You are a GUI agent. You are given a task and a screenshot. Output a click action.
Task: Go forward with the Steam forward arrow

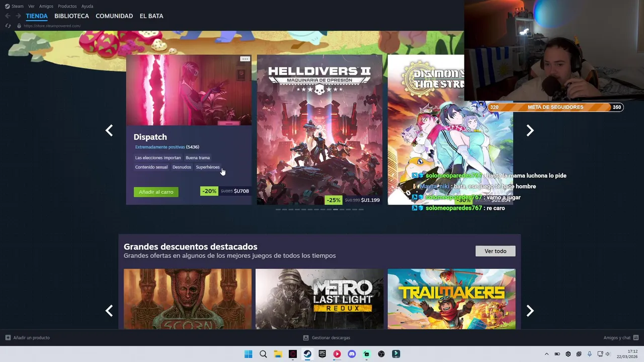(18, 16)
